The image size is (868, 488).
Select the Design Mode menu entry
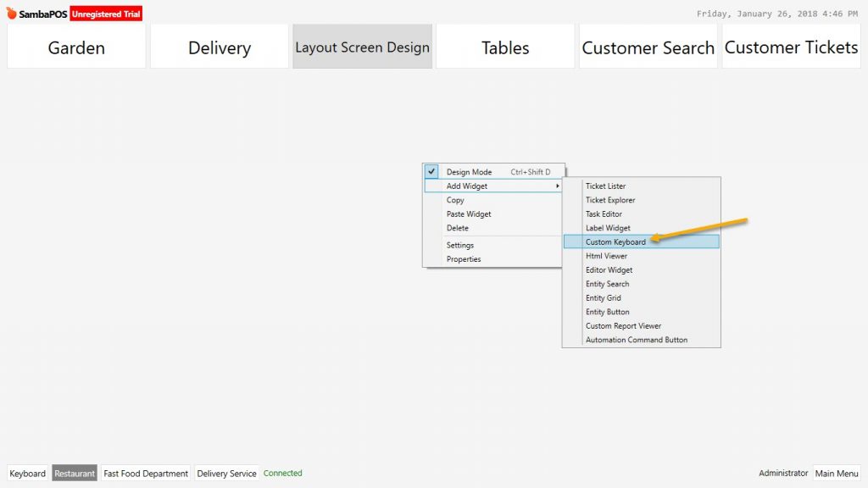pyautogui.click(x=494, y=171)
